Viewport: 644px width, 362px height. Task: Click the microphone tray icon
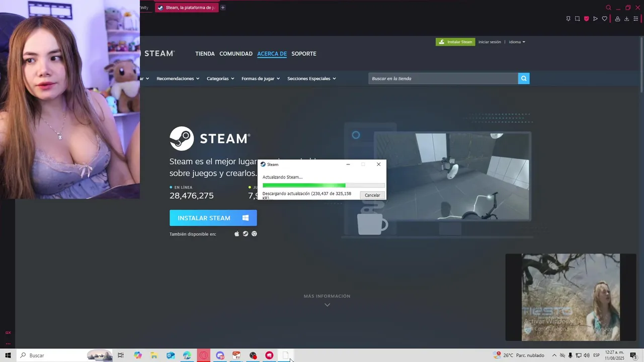571,355
